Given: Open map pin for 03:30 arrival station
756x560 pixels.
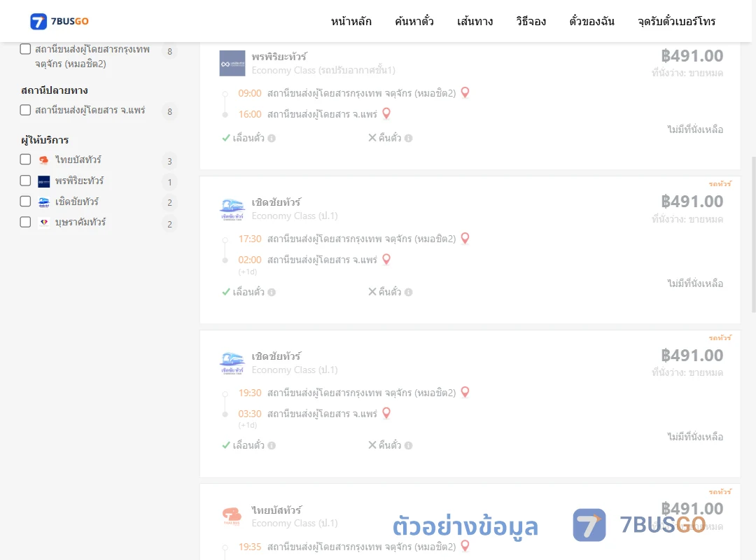Looking at the screenshot, I should 386,414.
